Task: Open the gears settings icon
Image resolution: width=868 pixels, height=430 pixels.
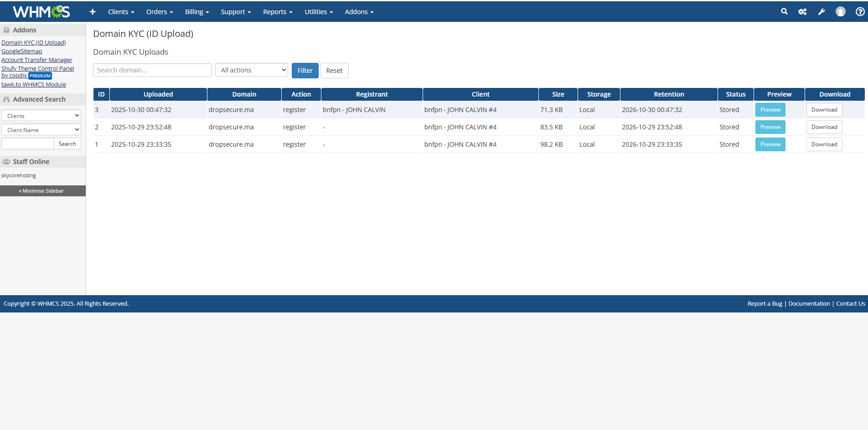Action: [x=802, y=12]
